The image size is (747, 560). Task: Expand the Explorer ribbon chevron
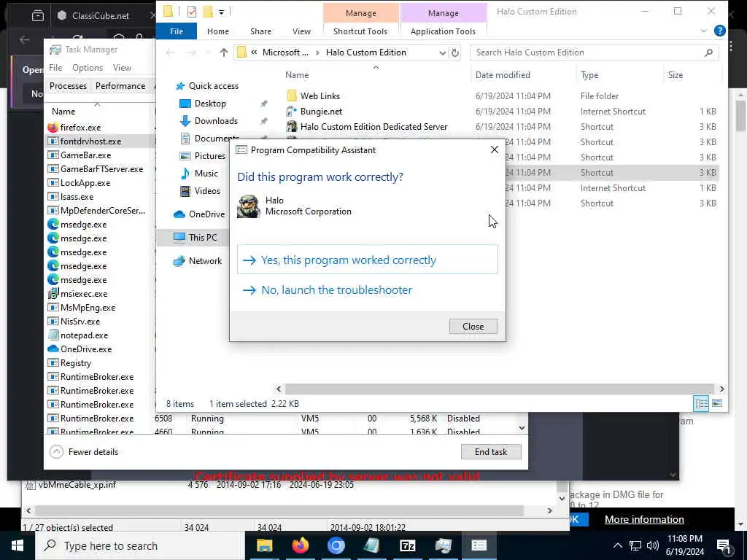pos(704,31)
